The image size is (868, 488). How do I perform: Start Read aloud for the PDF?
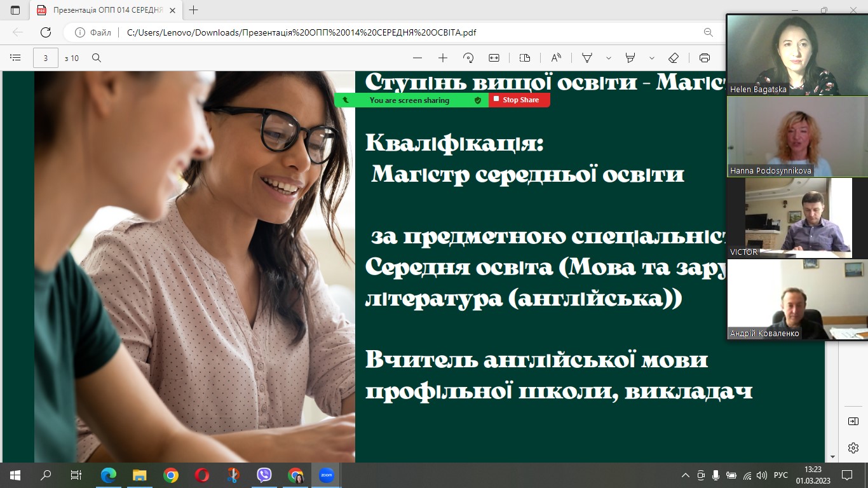click(x=556, y=58)
